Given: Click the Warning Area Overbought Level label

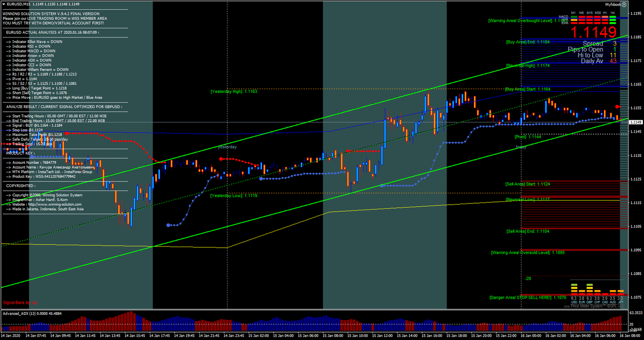Looking at the screenshot, I should (528, 20).
